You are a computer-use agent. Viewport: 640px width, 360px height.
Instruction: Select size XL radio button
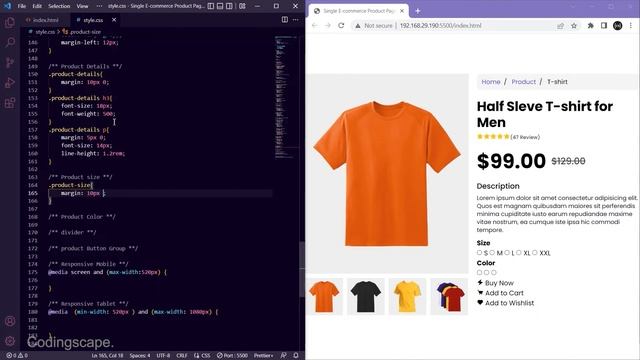click(x=519, y=253)
